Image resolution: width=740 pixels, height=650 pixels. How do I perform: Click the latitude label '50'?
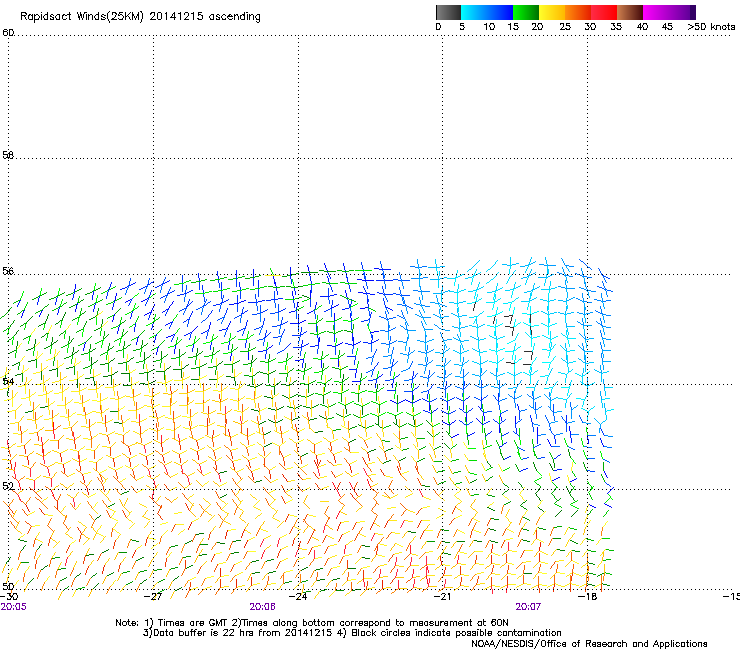pos(8,586)
